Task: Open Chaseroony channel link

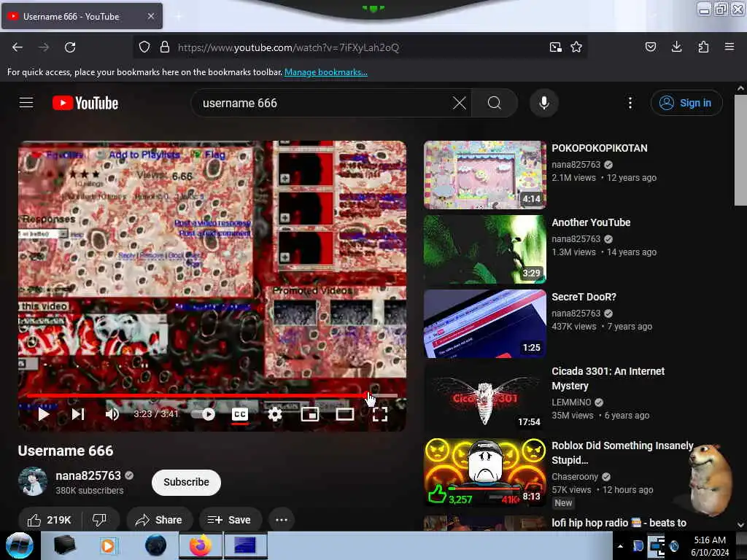Action: point(575,477)
